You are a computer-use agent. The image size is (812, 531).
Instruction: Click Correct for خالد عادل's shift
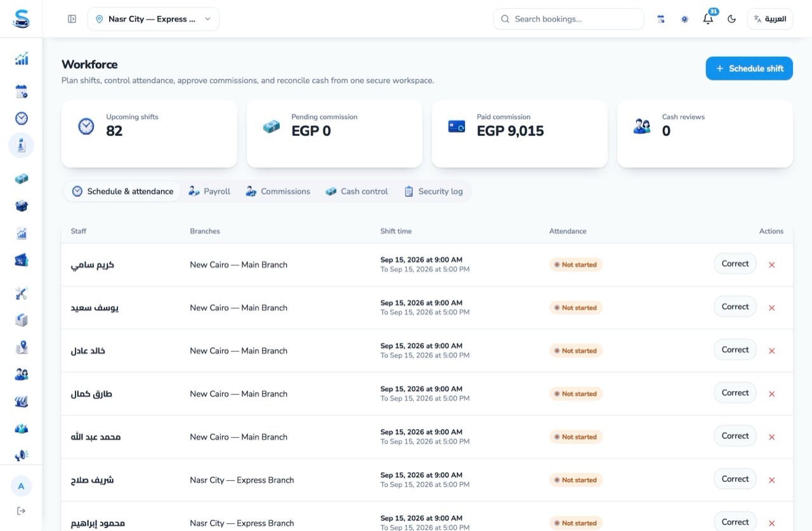[735, 350]
